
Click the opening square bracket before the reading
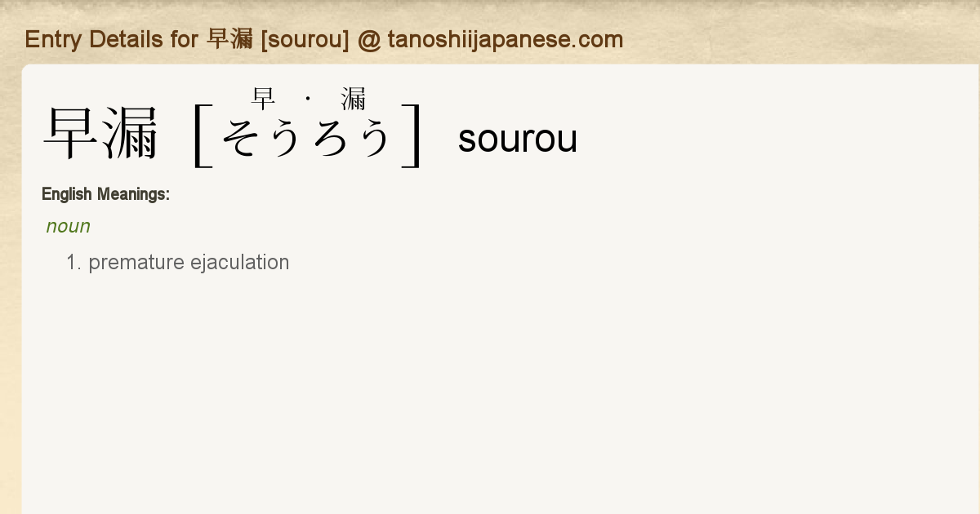coord(202,136)
